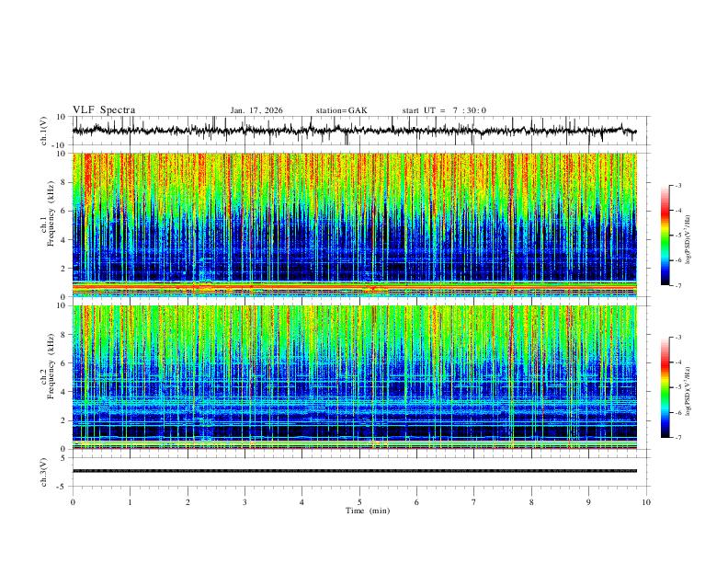728x563 pixels.
Task: Click the "ch.3(V)" axis label
Action: (x=43, y=472)
